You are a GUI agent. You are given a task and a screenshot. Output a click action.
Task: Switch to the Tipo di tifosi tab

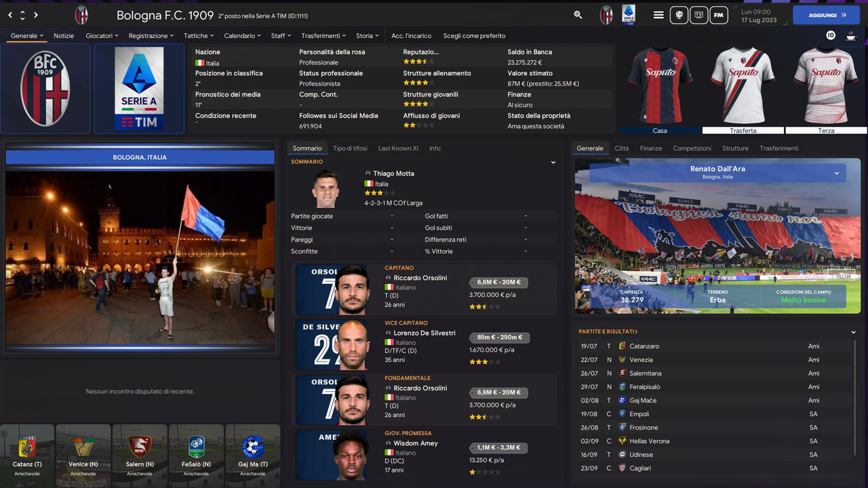[350, 148]
